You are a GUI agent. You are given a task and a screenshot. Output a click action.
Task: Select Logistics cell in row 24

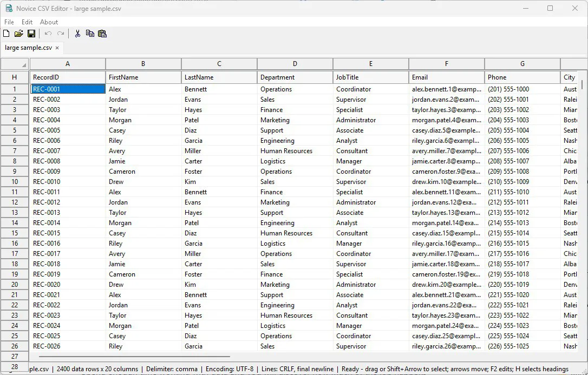click(295, 326)
